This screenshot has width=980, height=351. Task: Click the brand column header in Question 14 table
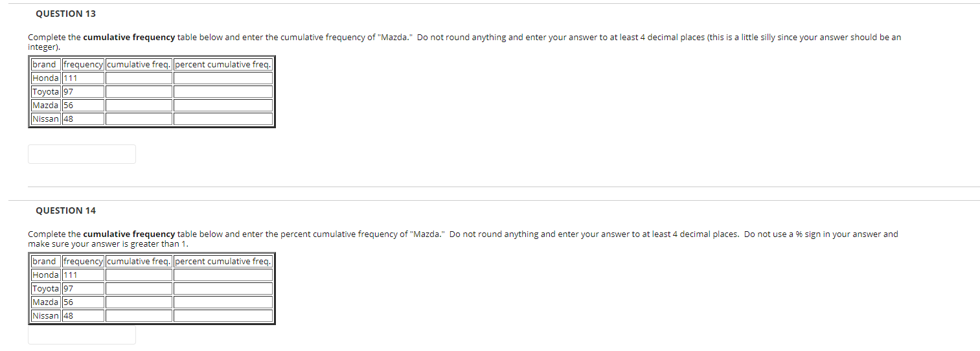coord(45,261)
